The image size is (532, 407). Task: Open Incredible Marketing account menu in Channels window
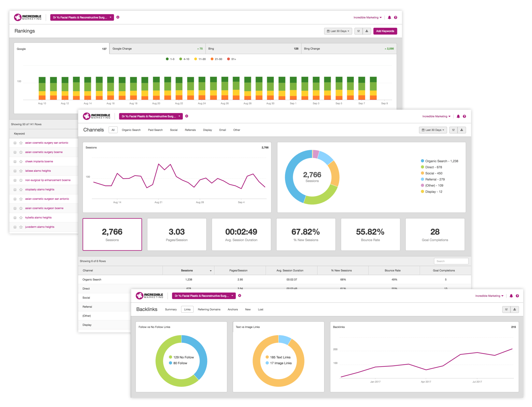(436, 116)
